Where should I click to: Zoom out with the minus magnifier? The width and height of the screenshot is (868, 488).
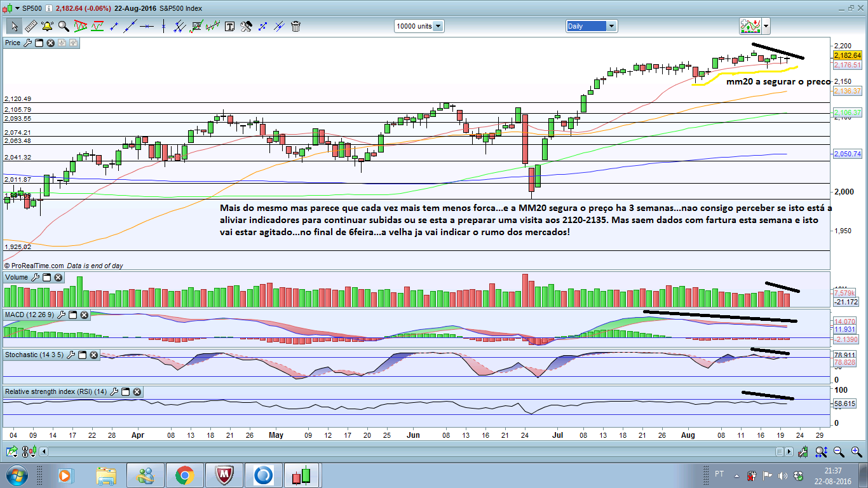[839, 452]
